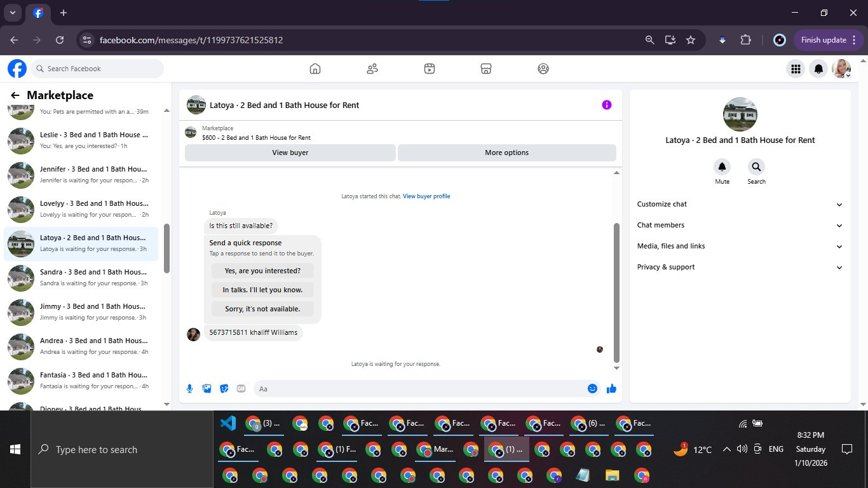Open the emoji picker in message box
Screen dimensions: 868x488
tap(592, 389)
